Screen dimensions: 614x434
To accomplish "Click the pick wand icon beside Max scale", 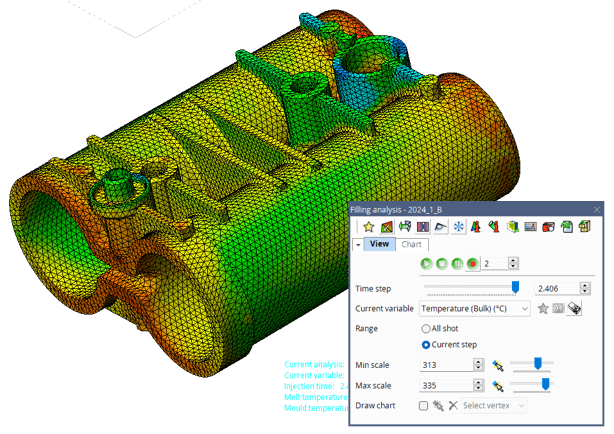I will pyautogui.click(x=497, y=385).
